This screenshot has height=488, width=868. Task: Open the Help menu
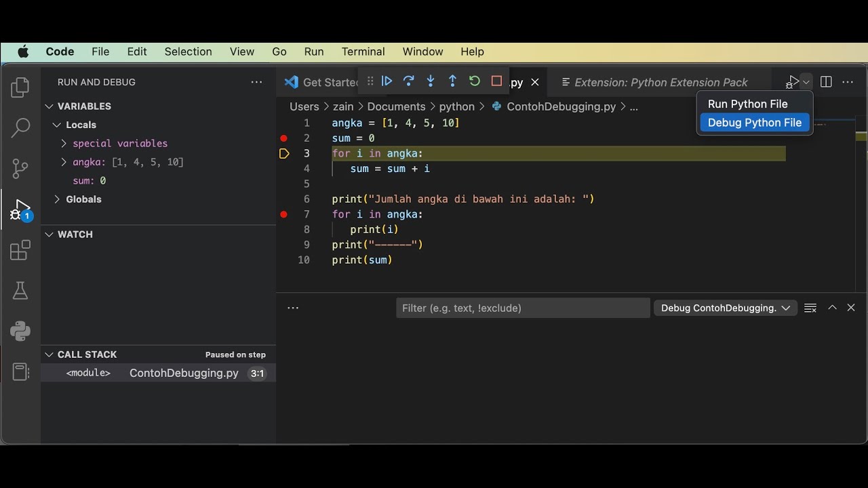point(472,52)
